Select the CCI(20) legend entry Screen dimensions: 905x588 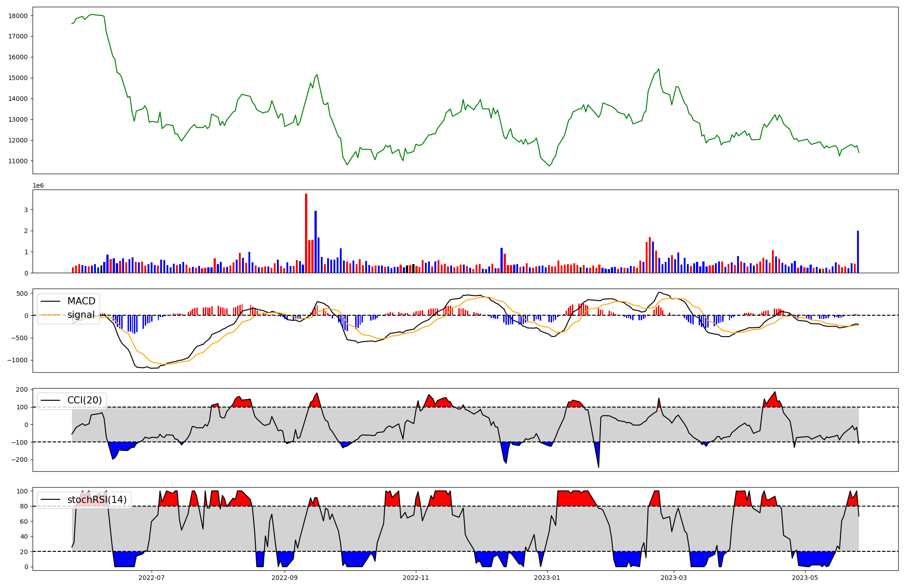pos(85,400)
